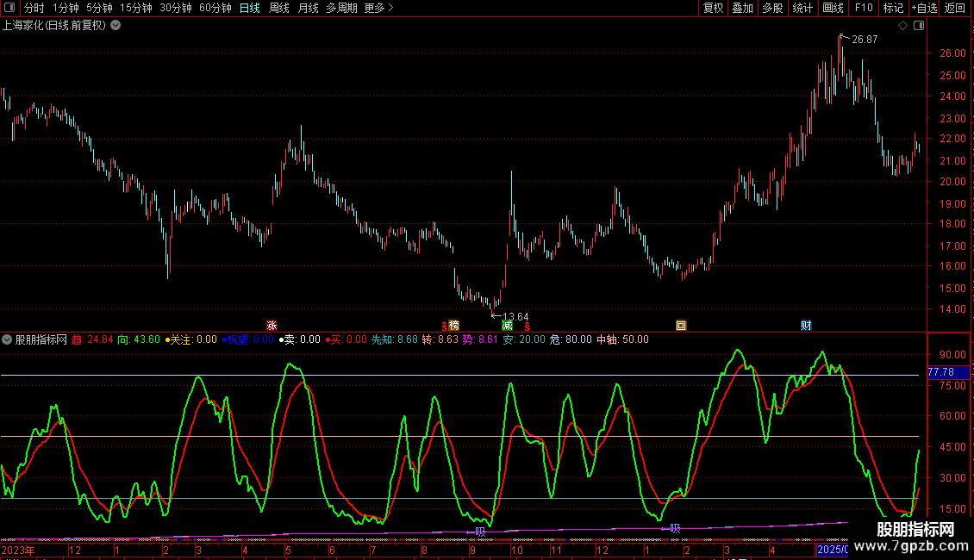974x560 pixels.
Task: Select the 30分钟 period tab
Action: click(x=175, y=8)
